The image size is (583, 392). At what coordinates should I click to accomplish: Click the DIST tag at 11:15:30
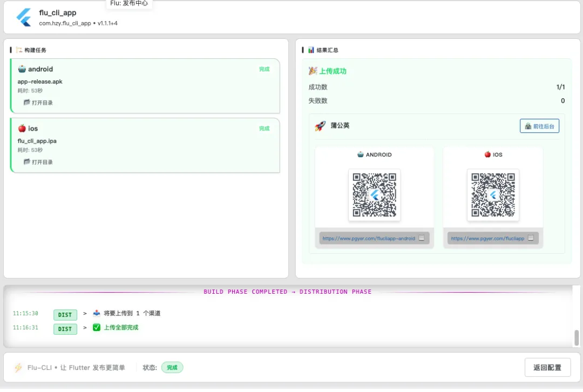click(x=65, y=315)
